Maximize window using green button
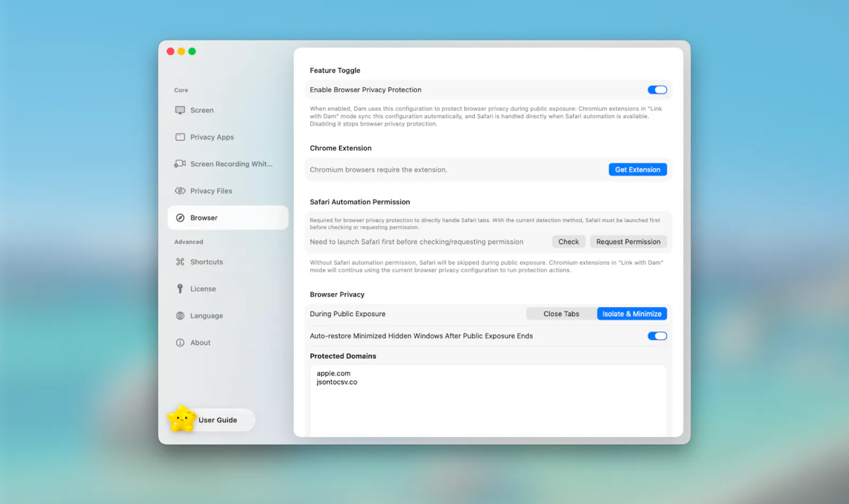849x504 pixels. click(192, 51)
